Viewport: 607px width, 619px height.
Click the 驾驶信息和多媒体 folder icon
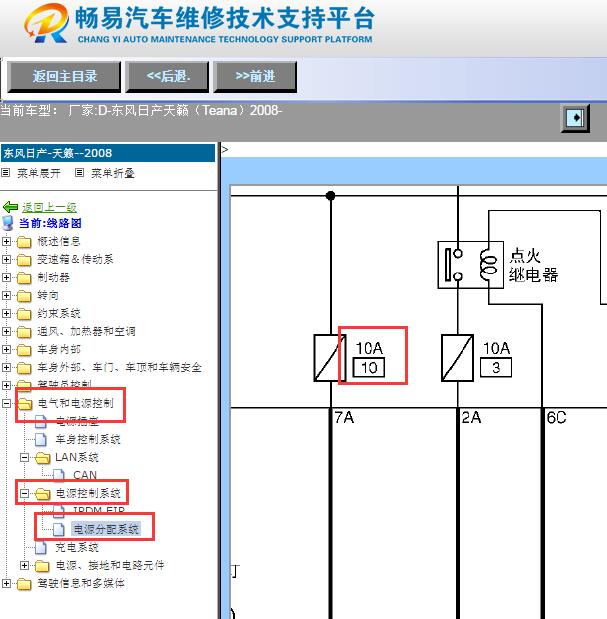tap(24, 584)
